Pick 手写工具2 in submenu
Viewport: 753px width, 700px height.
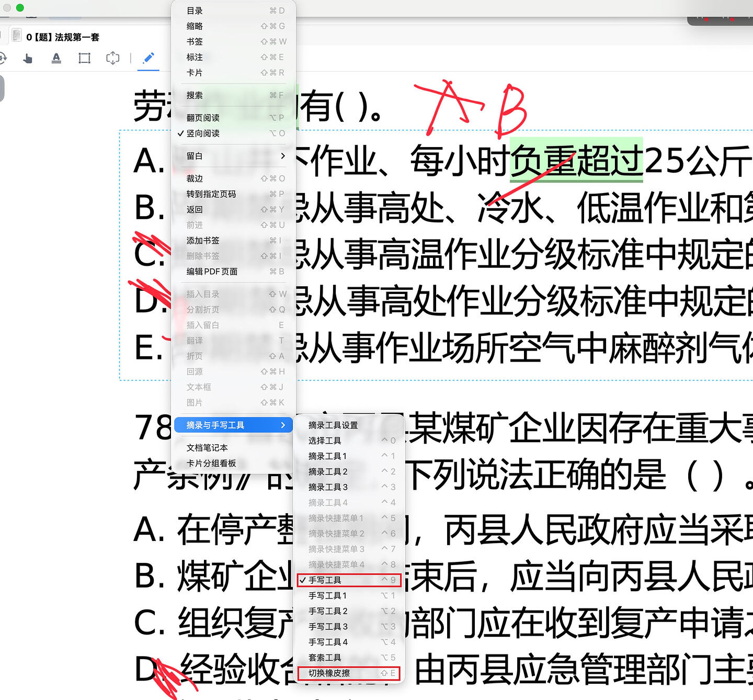(349, 611)
